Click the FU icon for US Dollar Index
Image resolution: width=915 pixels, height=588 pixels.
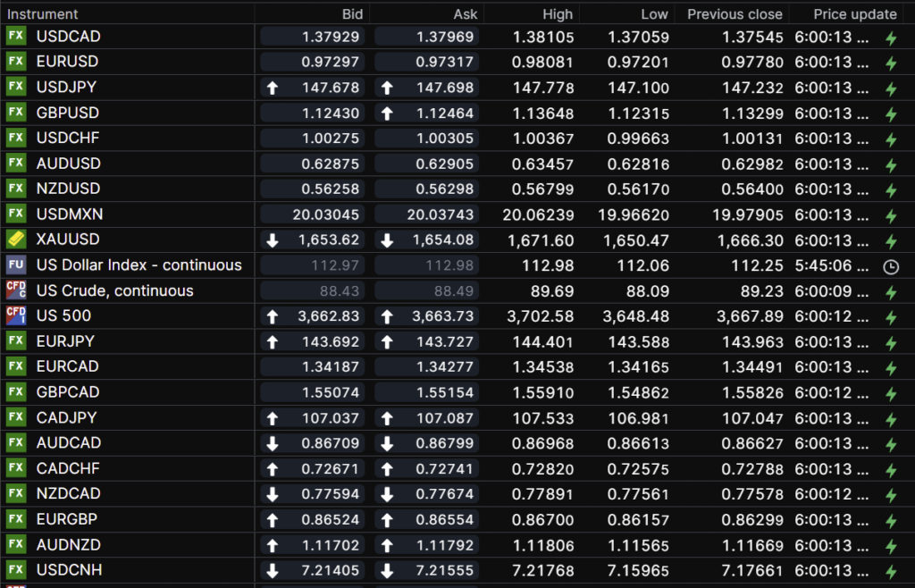pyautogui.click(x=16, y=265)
